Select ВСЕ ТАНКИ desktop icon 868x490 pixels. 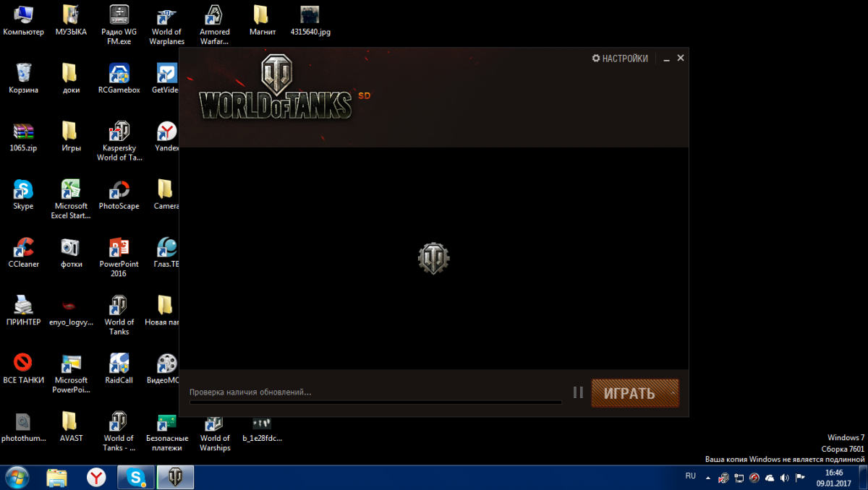(23, 369)
